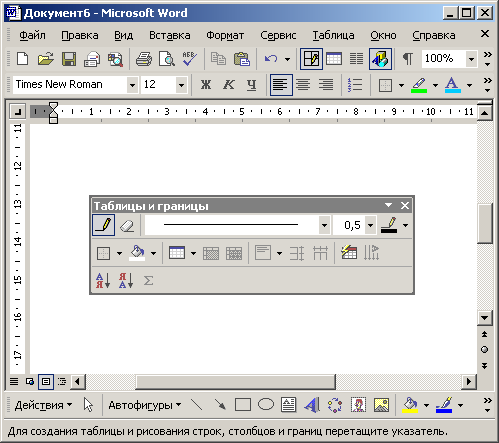Open the Правка menu
499x443 pixels.
(x=80, y=35)
